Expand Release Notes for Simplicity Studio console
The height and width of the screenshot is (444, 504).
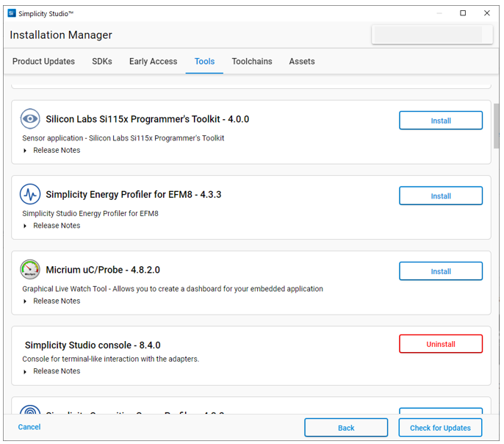coord(25,371)
